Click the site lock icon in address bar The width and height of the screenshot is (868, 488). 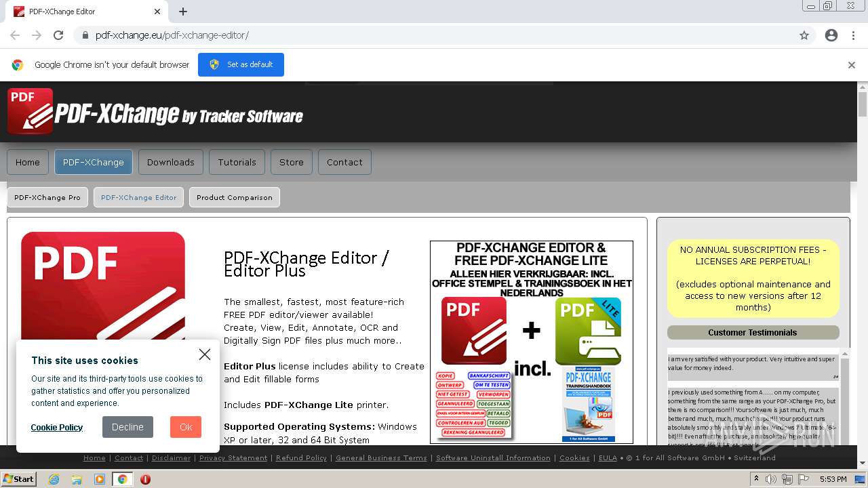[x=85, y=35]
